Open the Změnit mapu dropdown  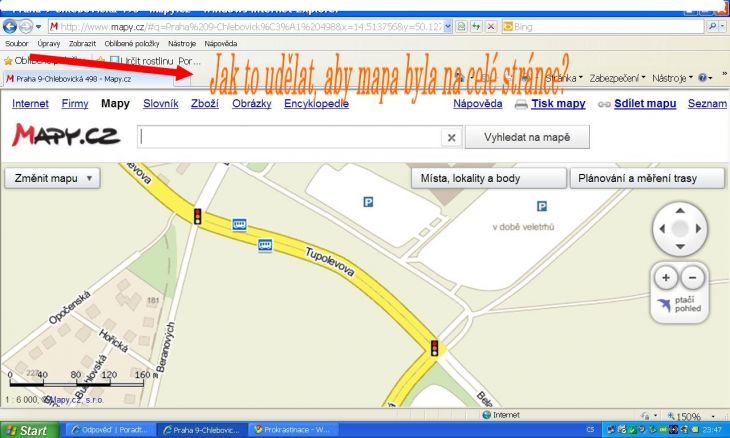click(53, 178)
